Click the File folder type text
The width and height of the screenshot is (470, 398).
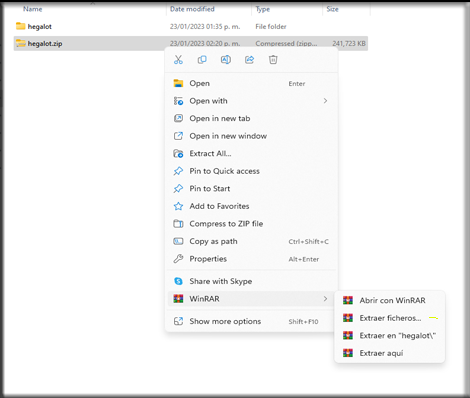271,26
